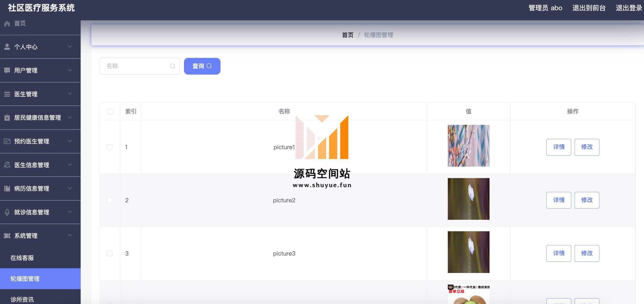Viewport: 644px width, 304px height.
Task: Click the magnifier icon inside 名称 search field
Action: pos(172,66)
